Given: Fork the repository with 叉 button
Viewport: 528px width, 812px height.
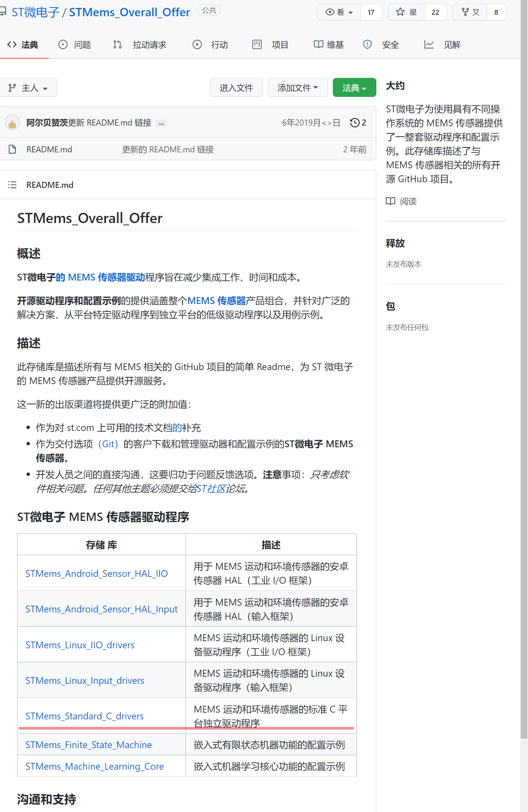Looking at the screenshot, I should (470, 12).
